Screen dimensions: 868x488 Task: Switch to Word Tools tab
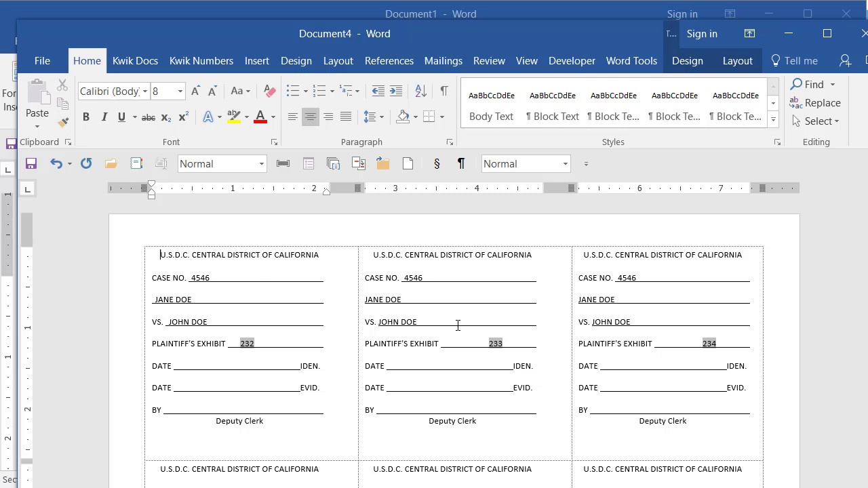(x=631, y=60)
